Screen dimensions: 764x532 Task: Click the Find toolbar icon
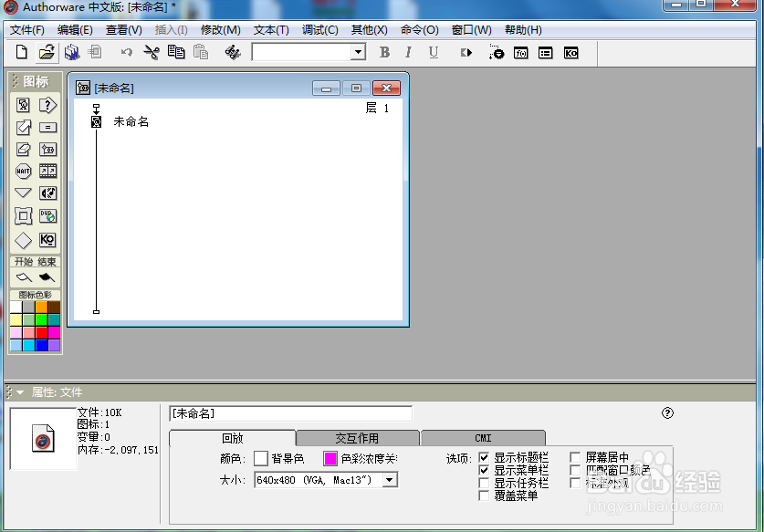point(233,52)
